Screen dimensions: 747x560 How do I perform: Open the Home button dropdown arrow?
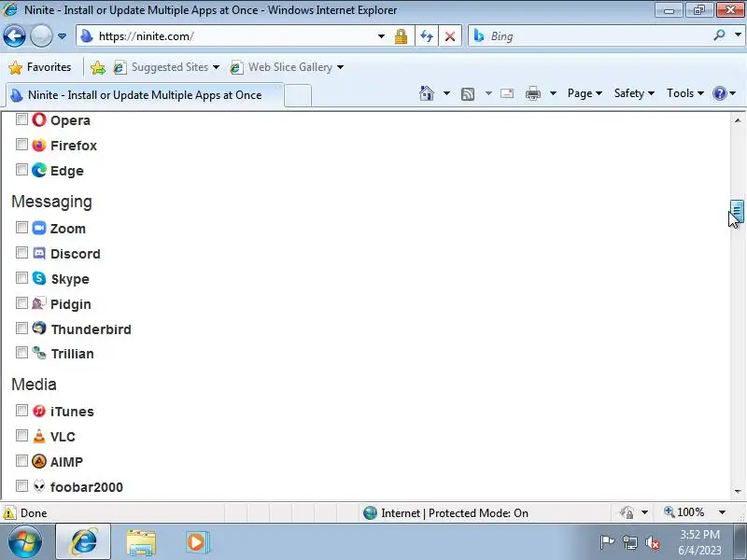click(446, 93)
